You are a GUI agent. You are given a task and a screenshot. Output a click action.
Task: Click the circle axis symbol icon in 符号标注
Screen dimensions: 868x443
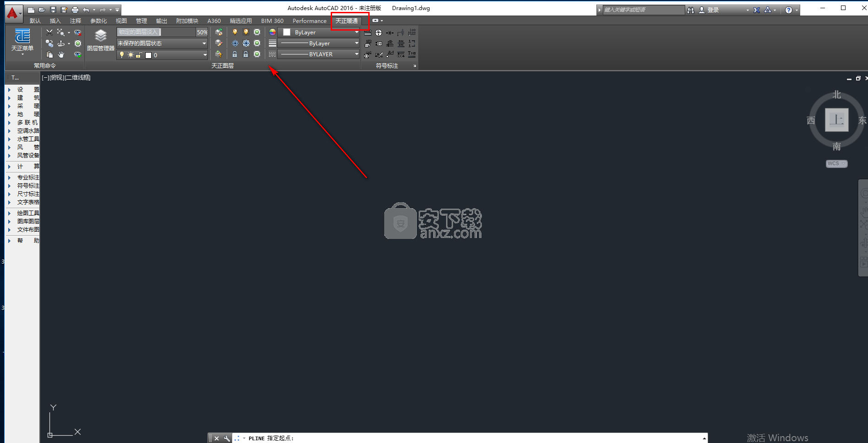point(378,32)
